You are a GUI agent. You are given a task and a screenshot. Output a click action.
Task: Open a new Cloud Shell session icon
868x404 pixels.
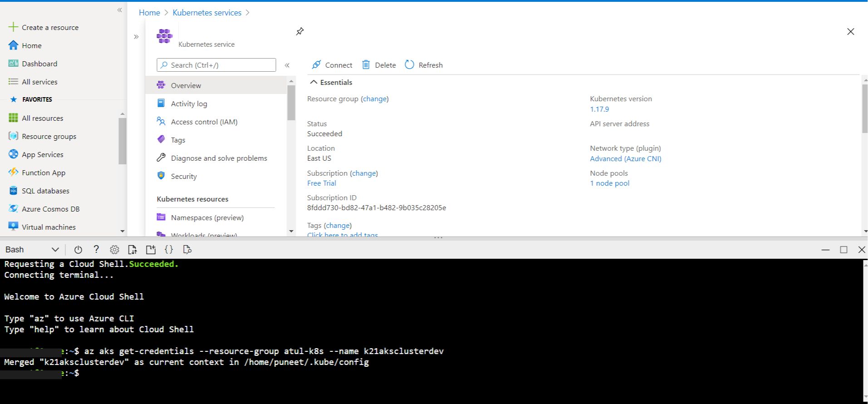(151, 249)
